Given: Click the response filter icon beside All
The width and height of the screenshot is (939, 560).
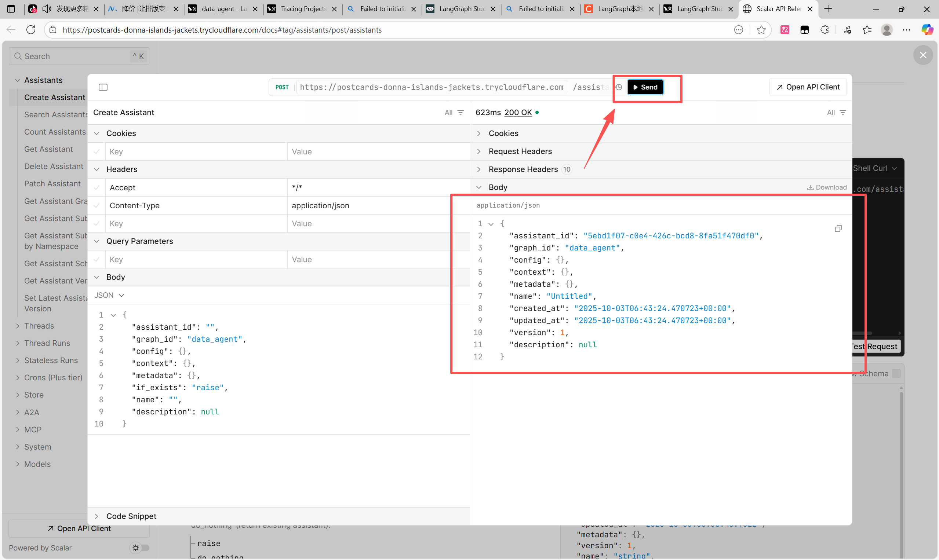Looking at the screenshot, I should pyautogui.click(x=843, y=113).
